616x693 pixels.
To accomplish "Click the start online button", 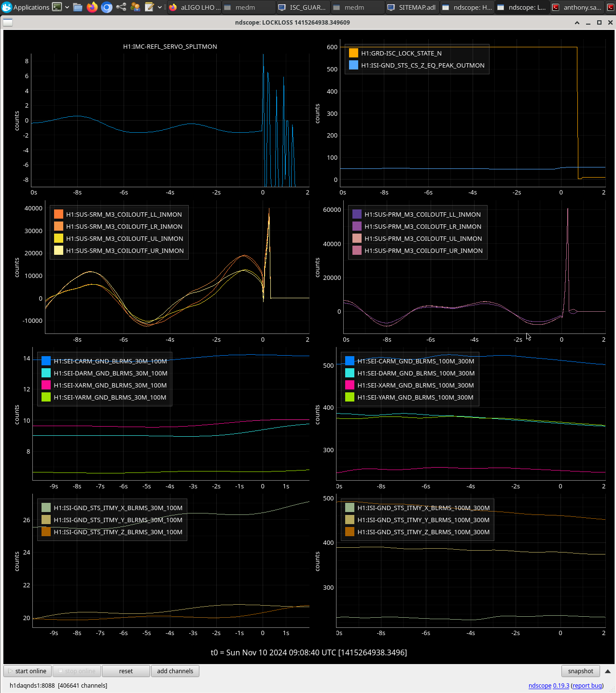I will [28, 671].
